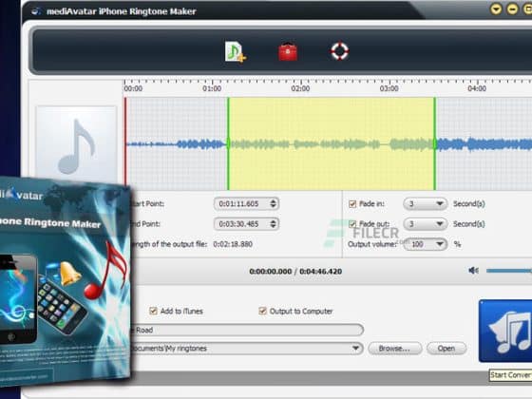
Task: Click the 03:00 mark on timeline ruler
Action: click(x=389, y=88)
